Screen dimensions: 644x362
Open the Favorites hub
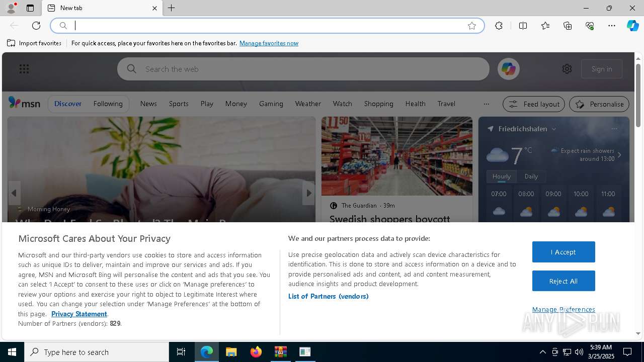(545, 26)
